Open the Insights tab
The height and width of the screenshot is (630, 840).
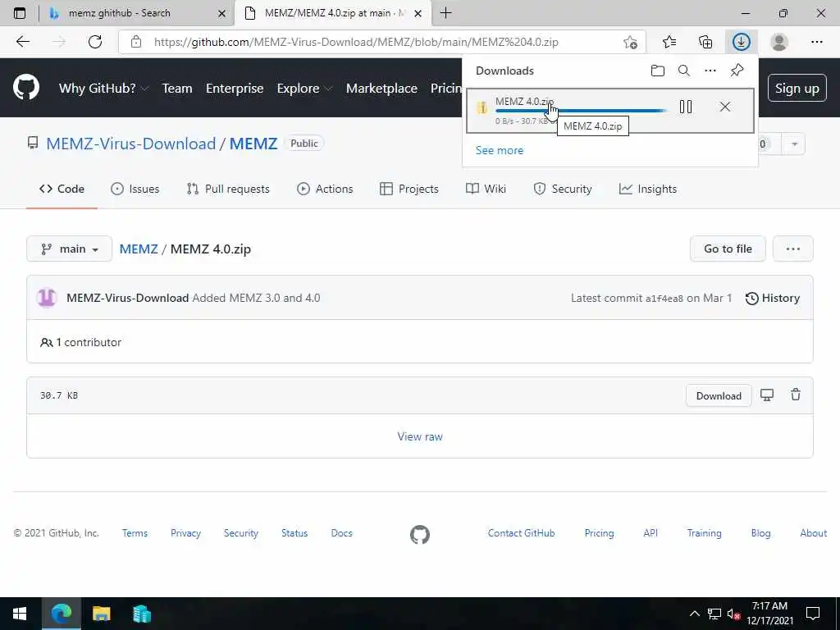click(x=648, y=189)
